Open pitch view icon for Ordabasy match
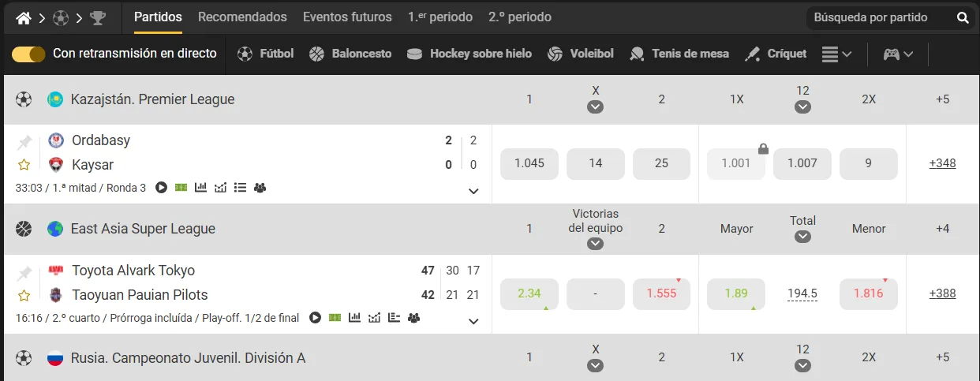 coord(181,188)
